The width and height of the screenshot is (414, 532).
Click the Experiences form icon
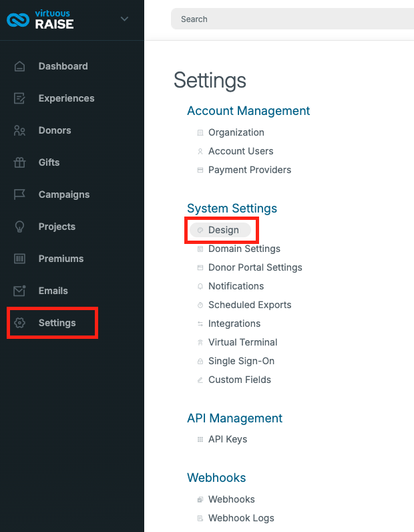click(19, 98)
